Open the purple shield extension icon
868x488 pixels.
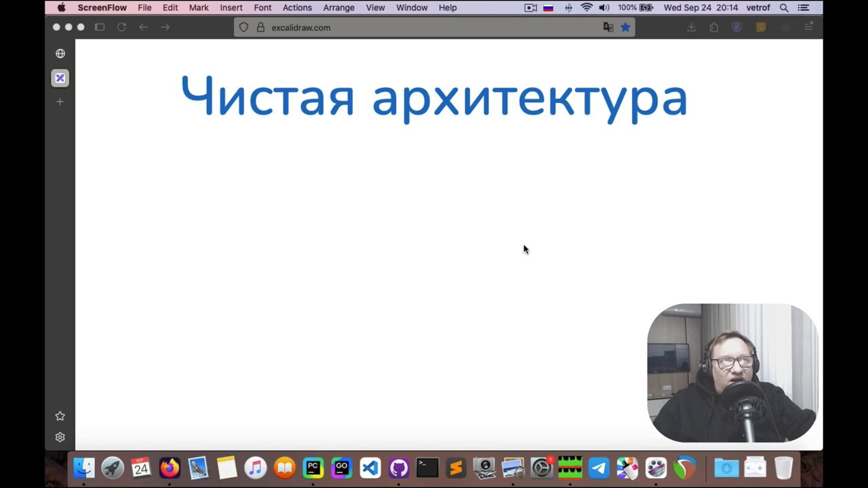tap(736, 27)
